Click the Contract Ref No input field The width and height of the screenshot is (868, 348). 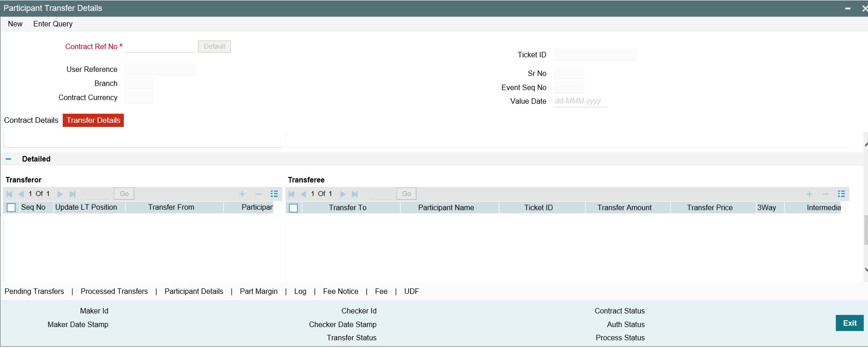point(160,46)
